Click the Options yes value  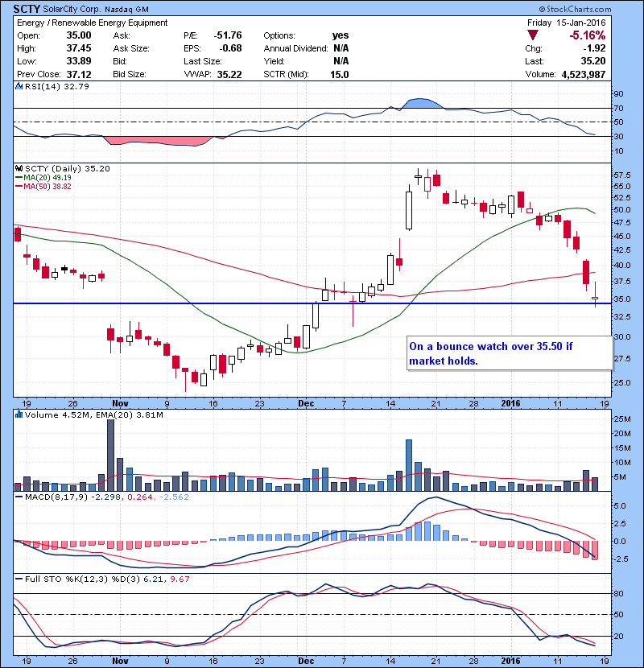341,35
